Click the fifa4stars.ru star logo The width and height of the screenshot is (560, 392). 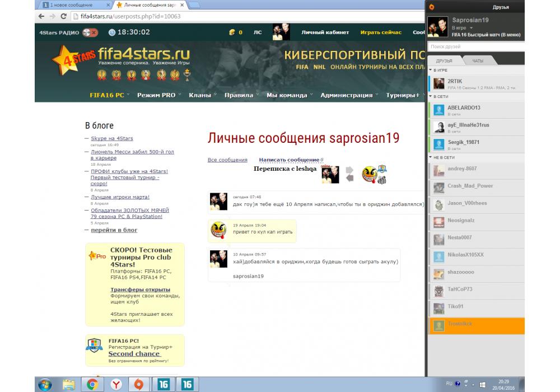(x=66, y=60)
